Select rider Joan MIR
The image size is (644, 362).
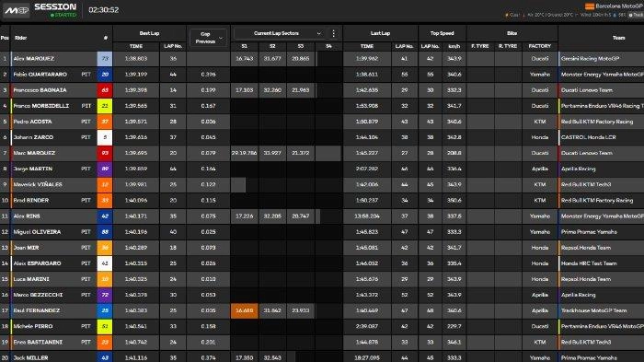click(x=26, y=248)
